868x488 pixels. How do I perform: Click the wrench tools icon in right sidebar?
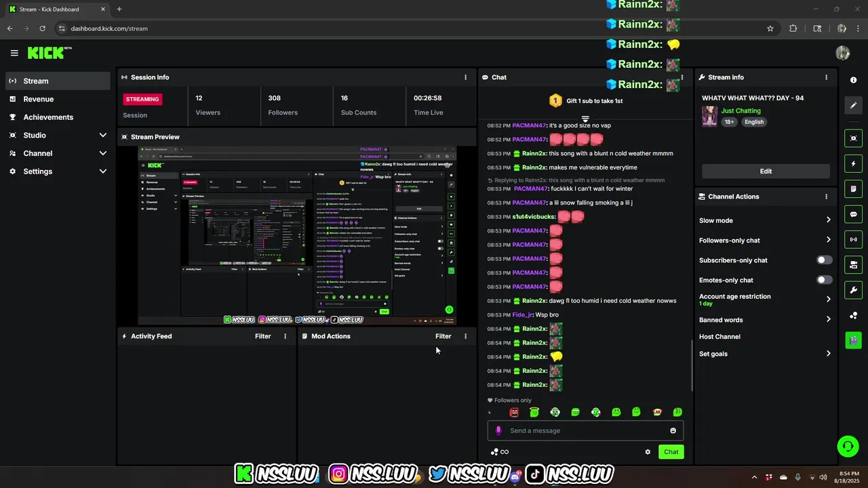pyautogui.click(x=853, y=290)
